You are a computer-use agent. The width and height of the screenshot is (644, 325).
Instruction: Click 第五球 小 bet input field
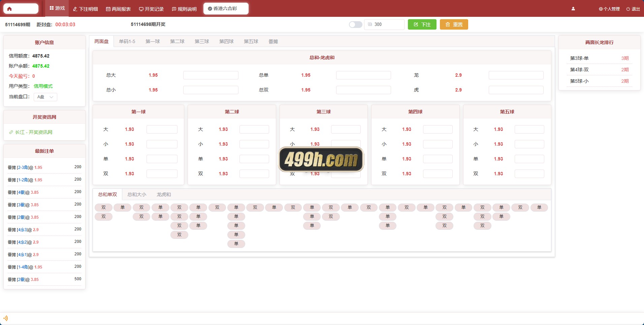pyautogui.click(x=529, y=144)
